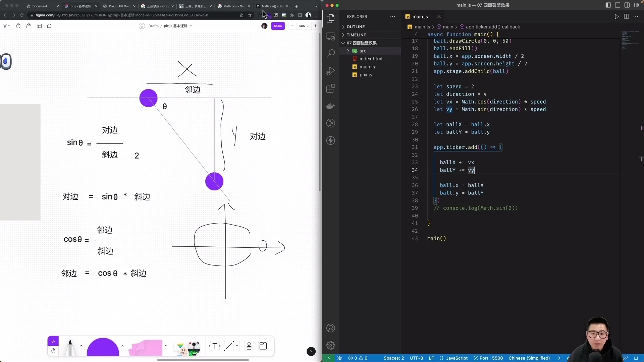Toggle the primary side bar
The image size is (644, 362).
pyautogui.click(x=608, y=5)
